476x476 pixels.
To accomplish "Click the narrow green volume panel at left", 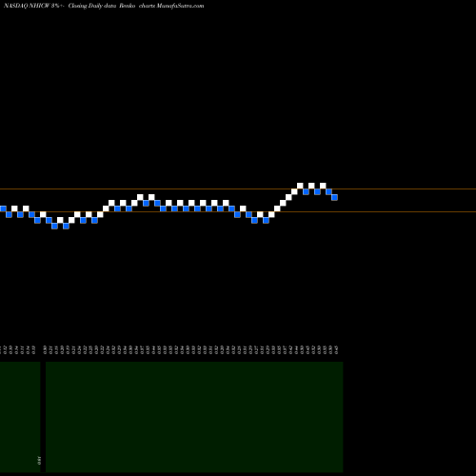I will [20, 417].
